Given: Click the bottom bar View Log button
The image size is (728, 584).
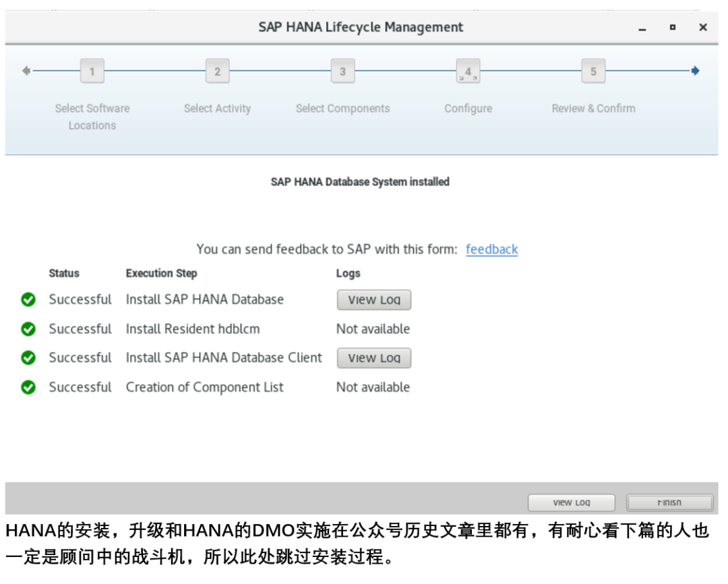Looking at the screenshot, I should pyautogui.click(x=572, y=502).
